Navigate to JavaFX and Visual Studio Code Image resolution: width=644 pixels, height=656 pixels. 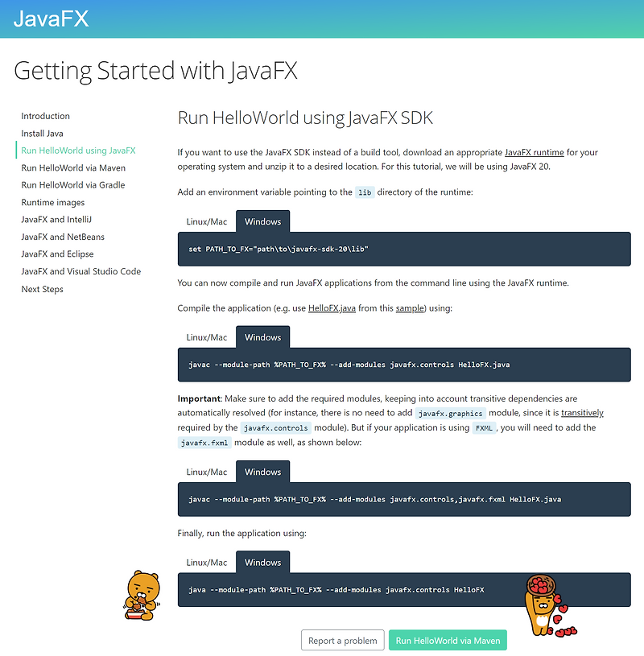[80, 271]
